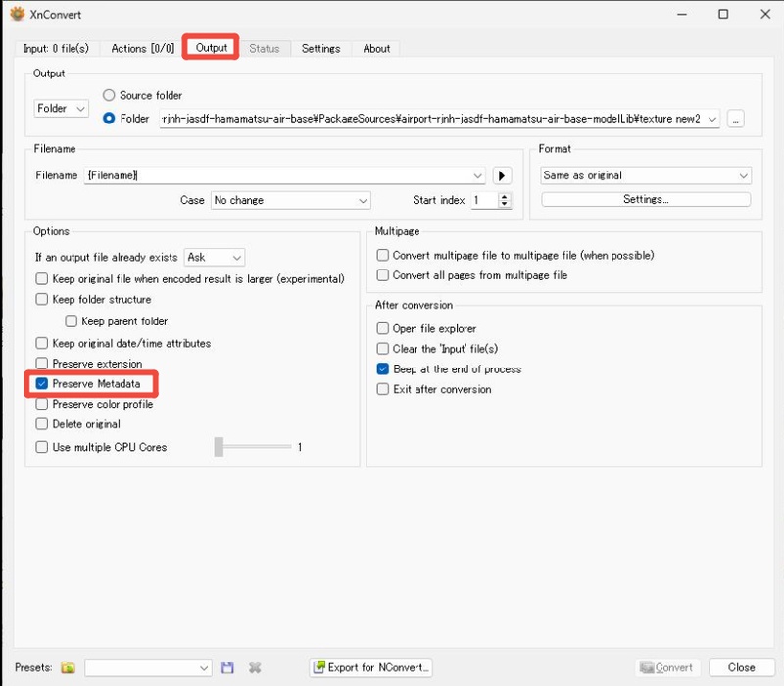The width and height of the screenshot is (784, 686).
Task: Click the CPU cores slider handle
Action: click(219, 447)
